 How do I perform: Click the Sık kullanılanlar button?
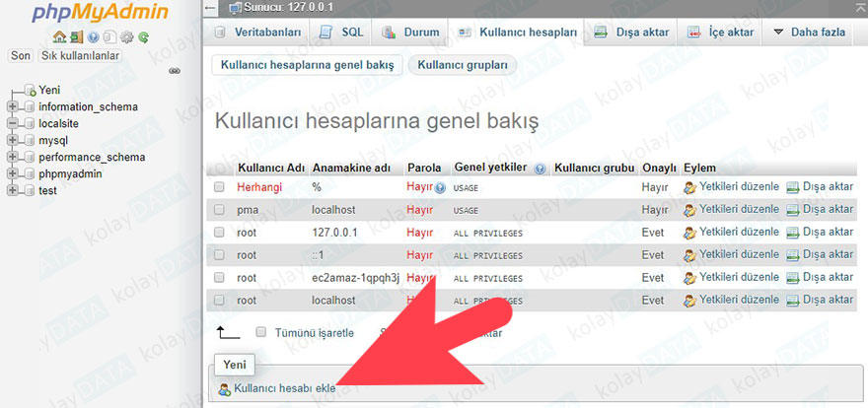pos(81,56)
